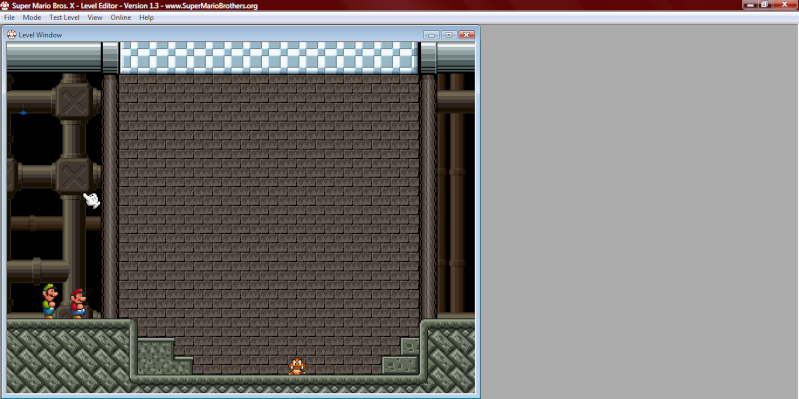799x399 pixels.
Task: Open the Help menu
Action: 146,17
